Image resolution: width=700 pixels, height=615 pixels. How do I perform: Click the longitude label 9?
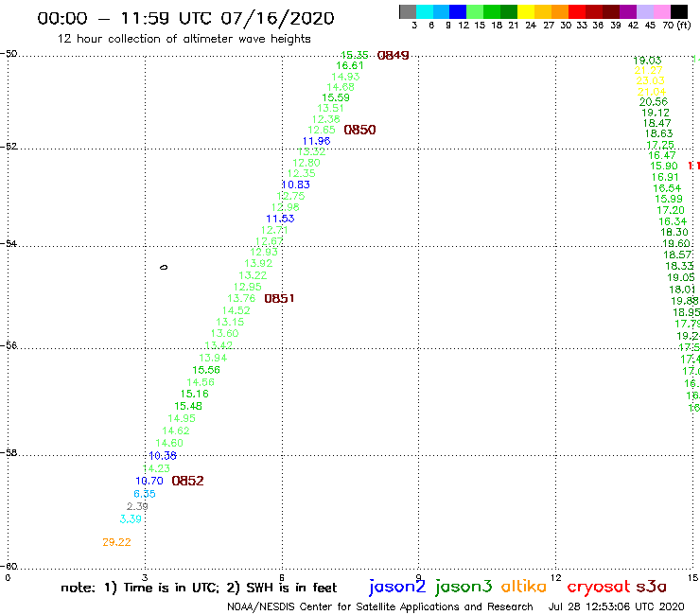pos(418,578)
